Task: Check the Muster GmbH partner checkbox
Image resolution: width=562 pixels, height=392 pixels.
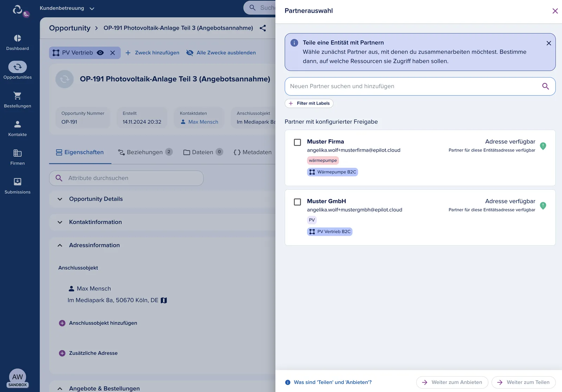Action: point(298,202)
